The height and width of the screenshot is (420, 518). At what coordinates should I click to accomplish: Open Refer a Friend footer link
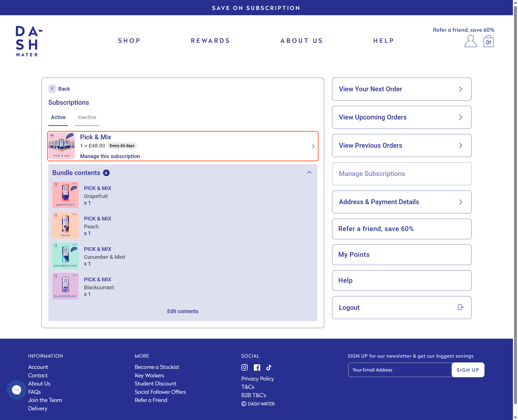151,400
